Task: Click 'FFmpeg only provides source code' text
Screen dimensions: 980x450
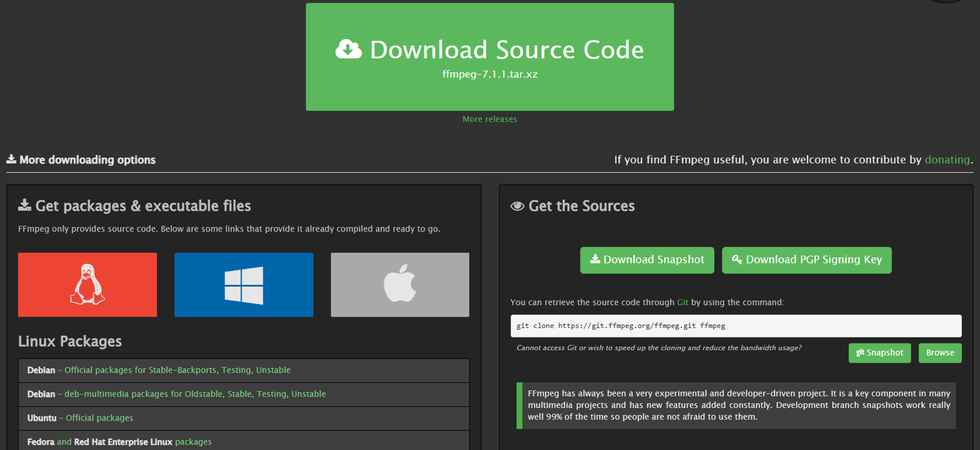Action: 229,229
